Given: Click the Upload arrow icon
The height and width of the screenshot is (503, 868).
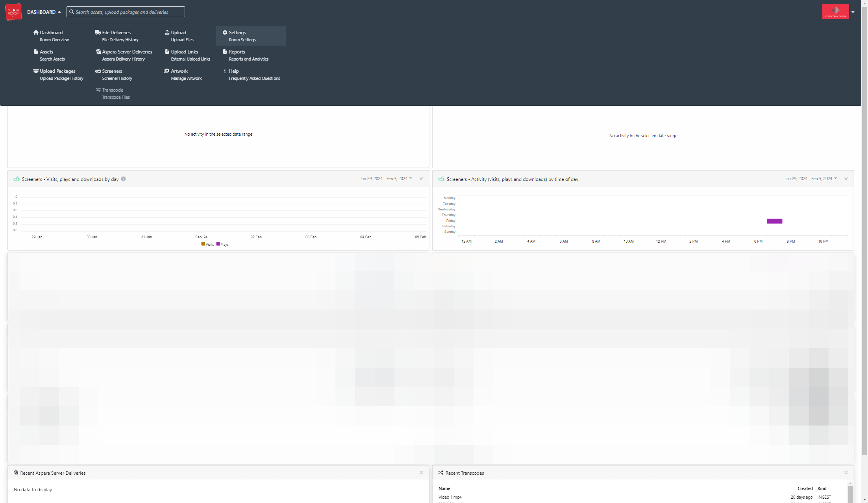Looking at the screenshot, I should (x=167, y=32).
